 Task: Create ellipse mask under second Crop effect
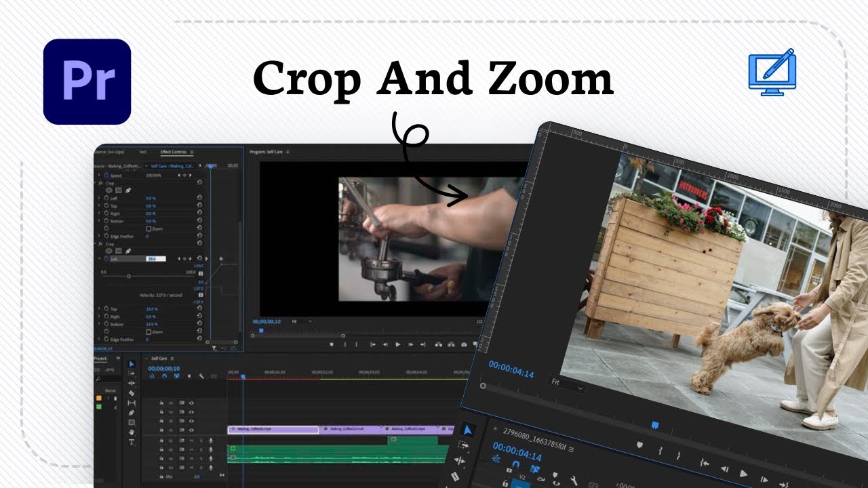[108, 251]
